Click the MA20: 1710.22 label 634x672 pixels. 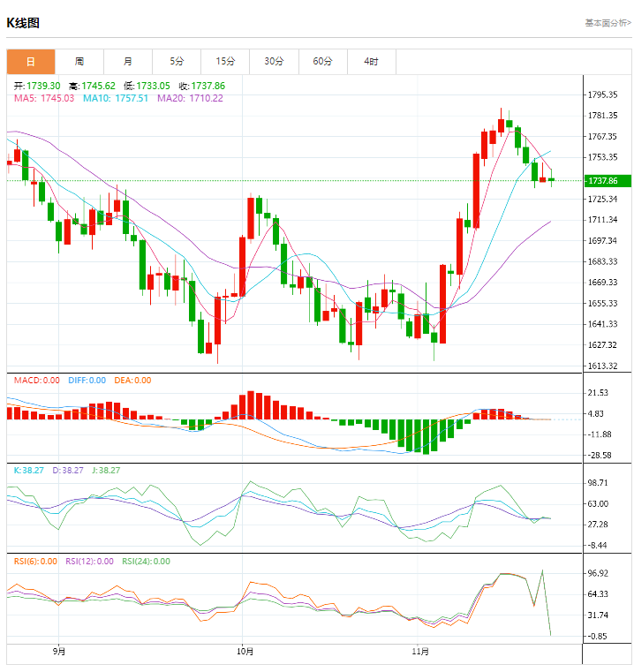pyautogui.click(x=190, y=99)
